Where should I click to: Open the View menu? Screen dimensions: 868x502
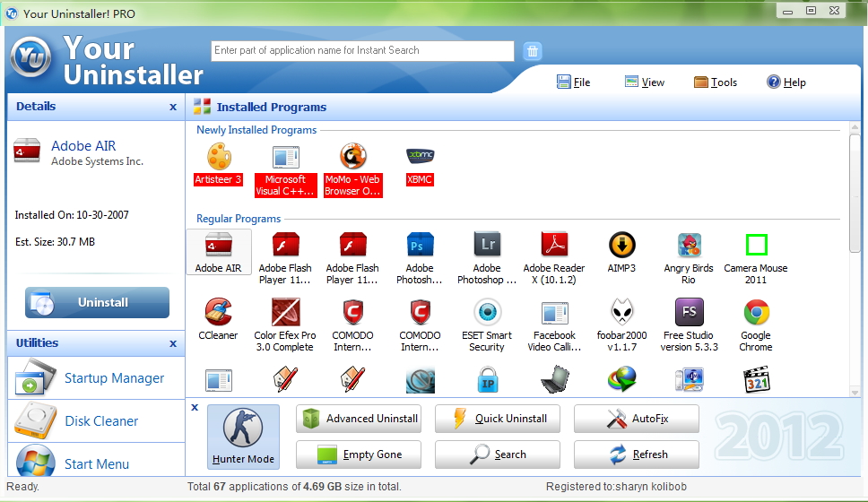pos(645,82)
